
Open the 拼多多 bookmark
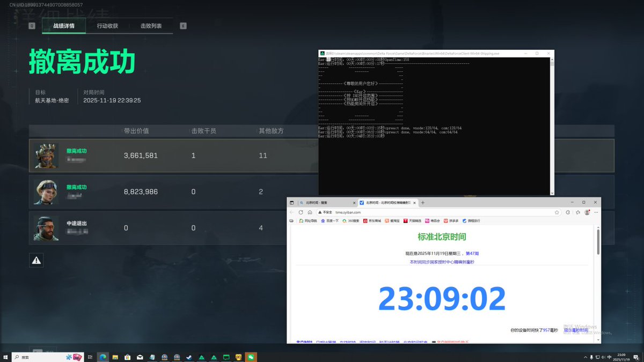pos(451,220)
